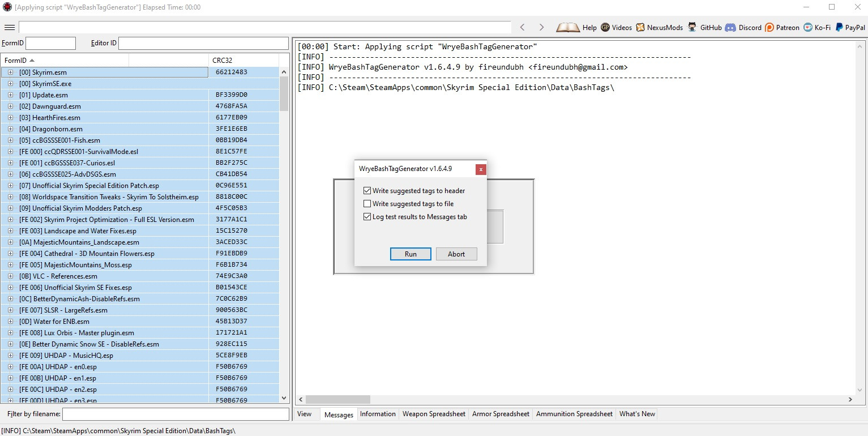The image size is (868, 436).
Task: Select BetterDynamicAsh-DisableRefs.esm row
Action: coord(140,299)
